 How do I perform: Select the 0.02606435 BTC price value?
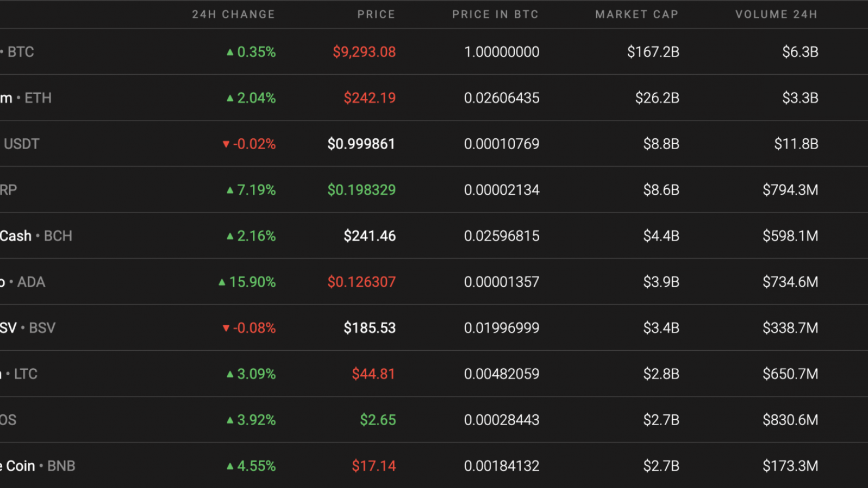502,98
